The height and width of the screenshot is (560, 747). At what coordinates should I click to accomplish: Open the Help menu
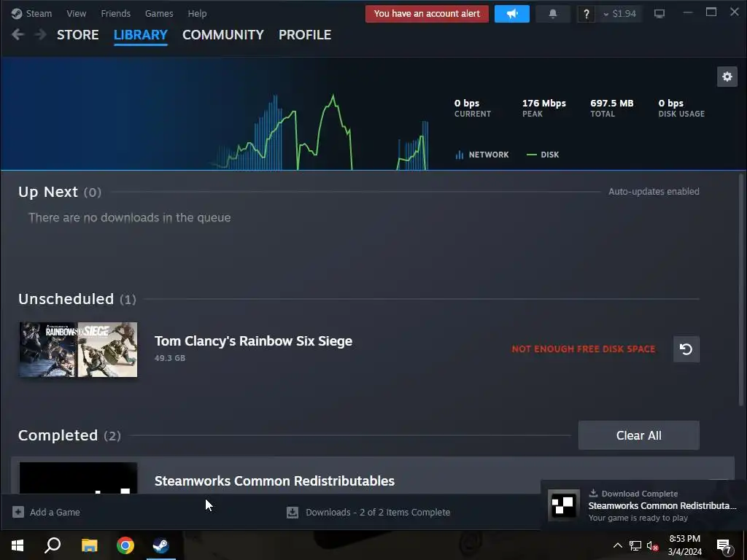click(197, 13)
